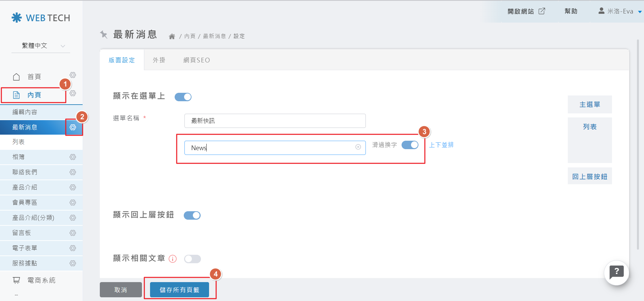Expand the 繁體中文 language dropdown
Image resolution: width=644 pixels, height=301 pixels.
(41, 46)
